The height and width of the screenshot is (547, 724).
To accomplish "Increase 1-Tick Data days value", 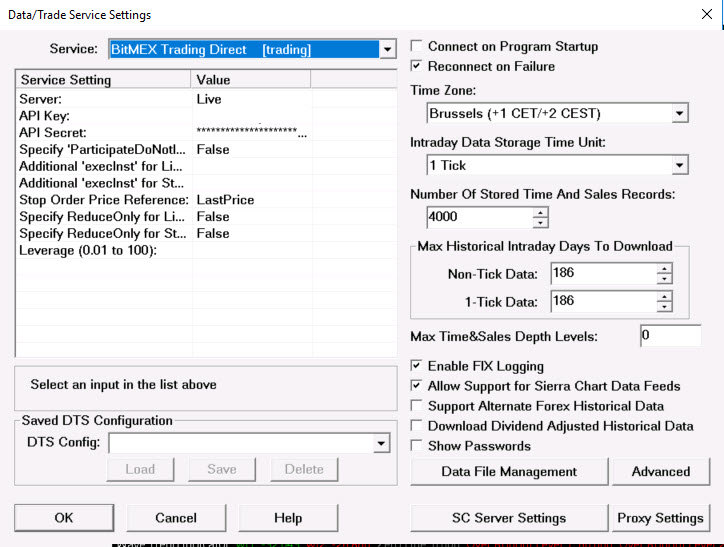I will point(664,296).
